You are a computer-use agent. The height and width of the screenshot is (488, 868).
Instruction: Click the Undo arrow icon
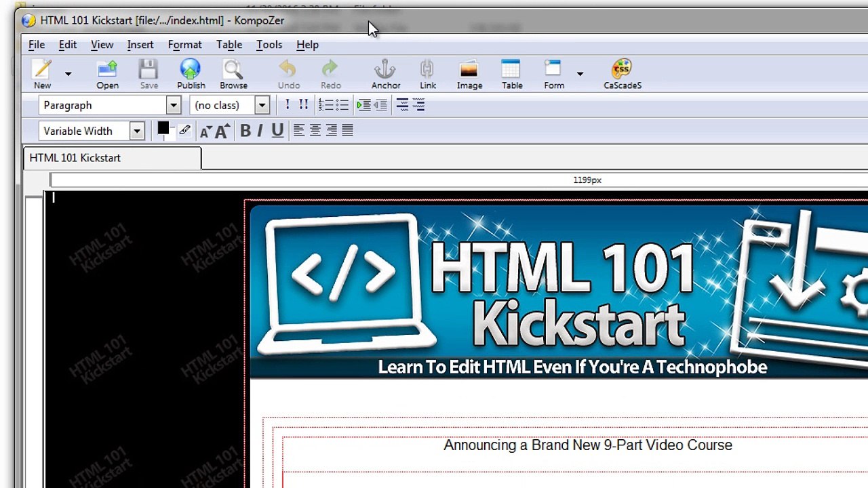click(288, 74)
